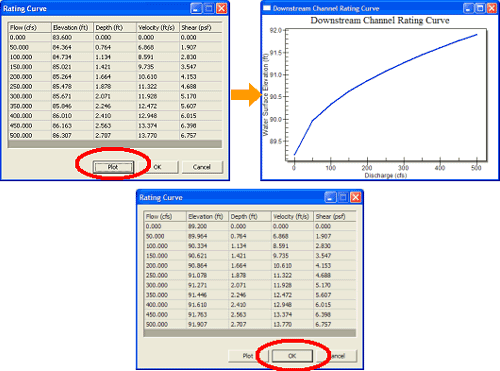
Task: Click the plot window's title bar icon
Action: click(267, 8)
